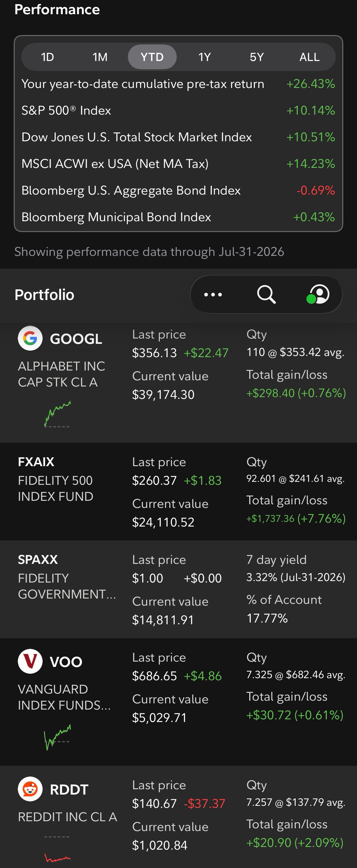The width and height of the screenshot is (357, 868).
Task: Select the 5Y performance period
Action: point(257,57)
